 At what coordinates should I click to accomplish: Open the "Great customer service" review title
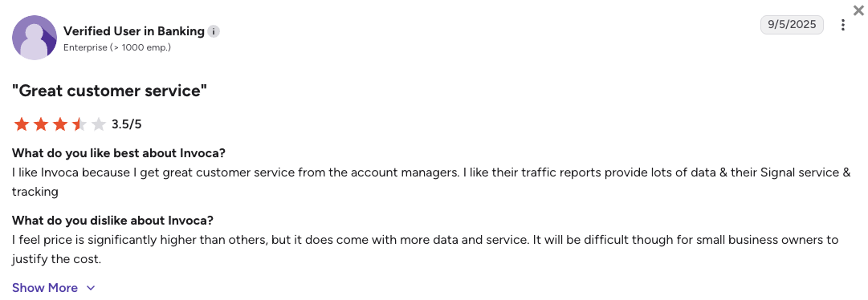pos(110,91)
